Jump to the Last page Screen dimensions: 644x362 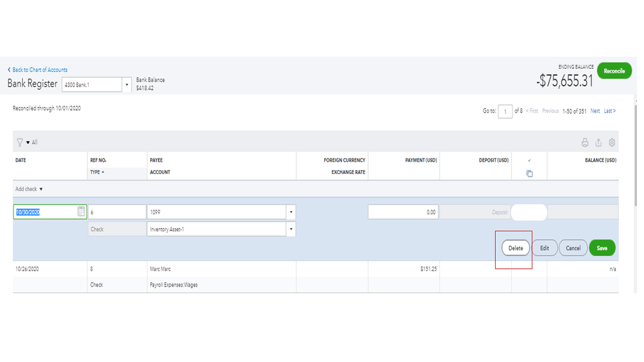point(609,111)
